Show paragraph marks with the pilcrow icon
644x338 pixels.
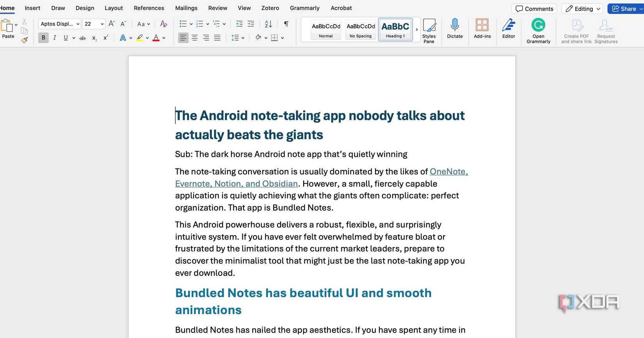tap(286, 24)
